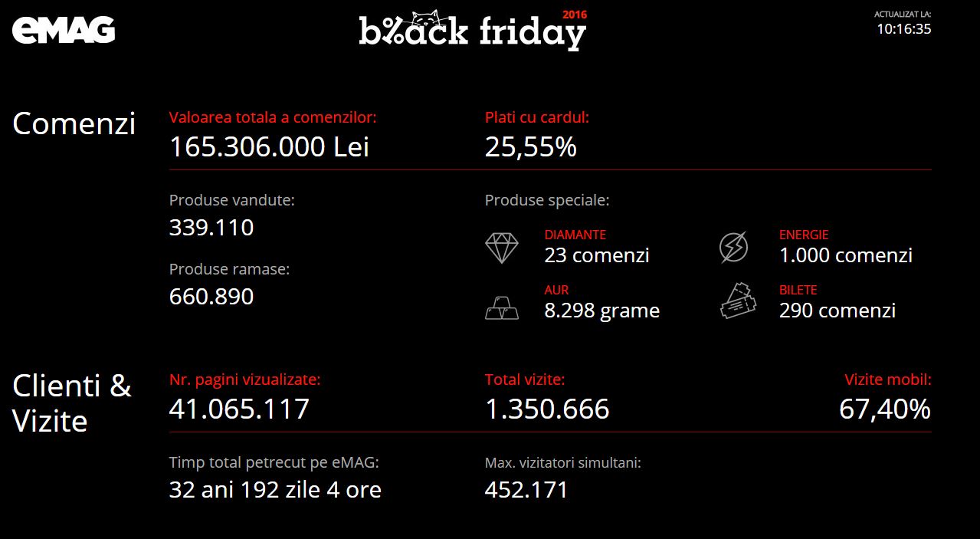Click the gold bars icon
This screenshot has height=539, width=980.
tap(502, 307)
